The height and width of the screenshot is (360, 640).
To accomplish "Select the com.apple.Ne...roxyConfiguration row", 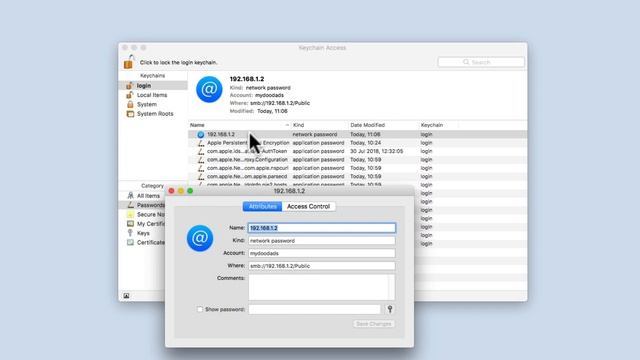I will (x=358, y=160).
